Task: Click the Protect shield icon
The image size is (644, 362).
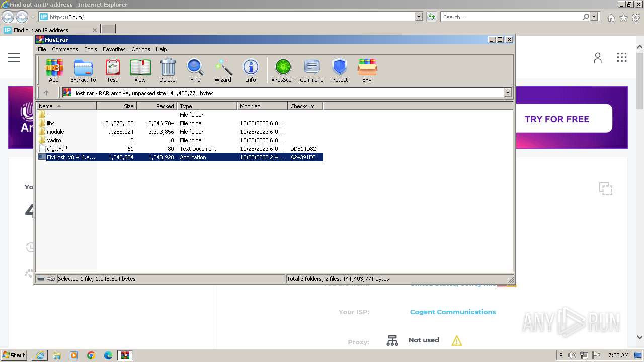Action: [x=339, y=70]
